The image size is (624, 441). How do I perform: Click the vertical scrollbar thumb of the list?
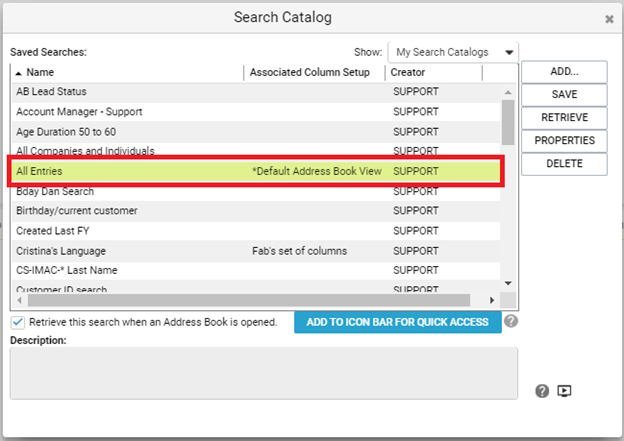click(x=508, y=123)
